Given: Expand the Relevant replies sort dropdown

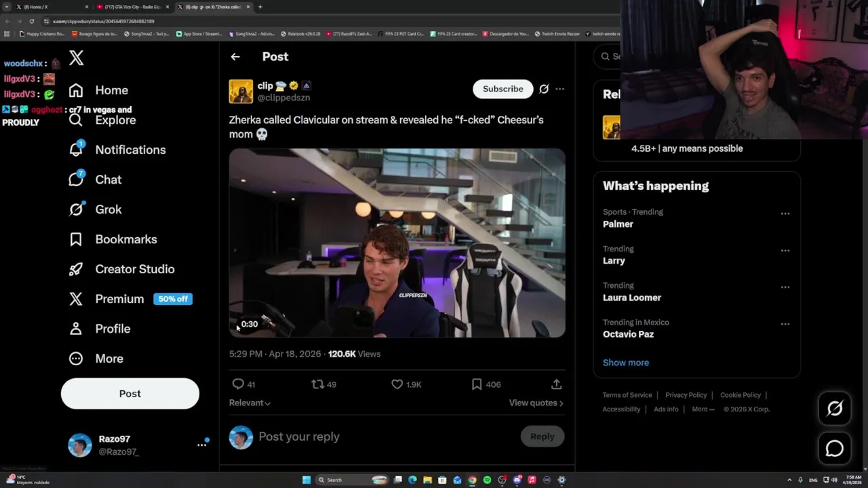Looking at the screenshot, I should [x=250, y=403].
